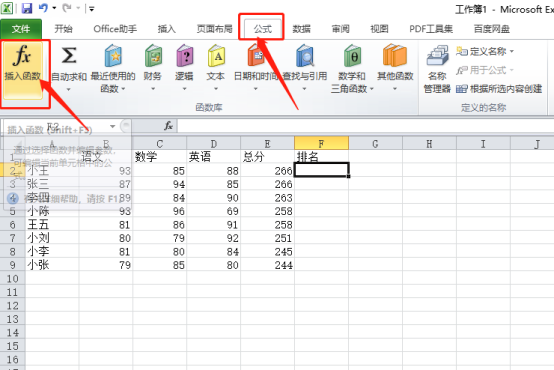Switch to the 百度网盘 tab
This screenshot has height=370, width=554.
point(491,29)
